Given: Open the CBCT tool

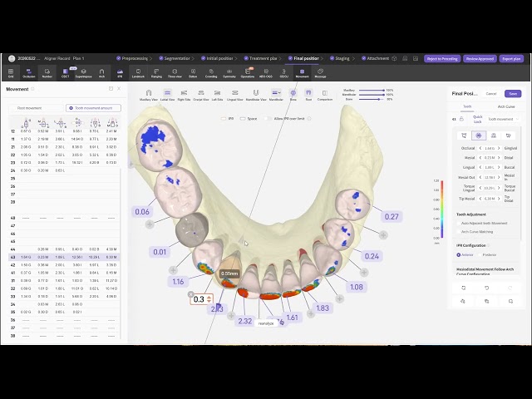Looking at the screenshot, I should coord(65,72).
